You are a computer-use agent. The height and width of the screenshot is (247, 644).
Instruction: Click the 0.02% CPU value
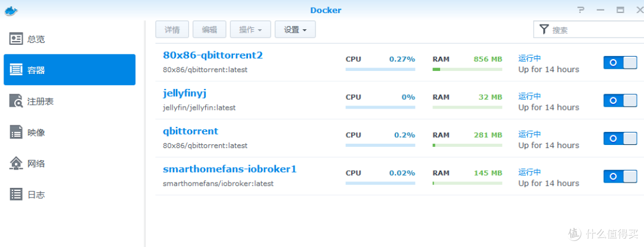(402, 173)
